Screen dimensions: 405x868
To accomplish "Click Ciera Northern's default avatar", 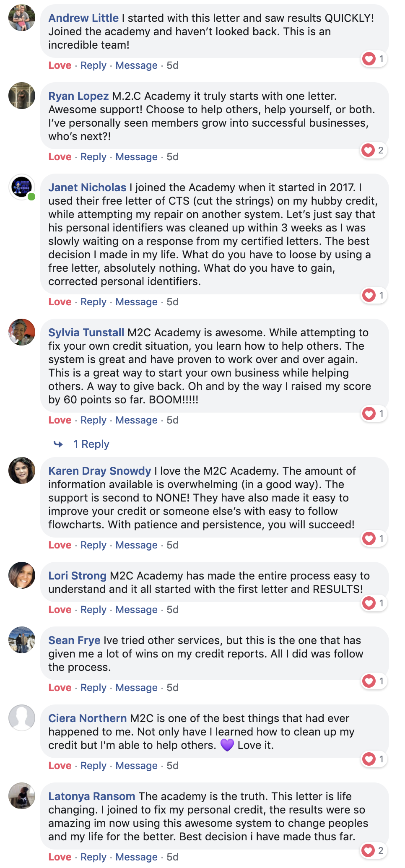I will coord(22,718).
